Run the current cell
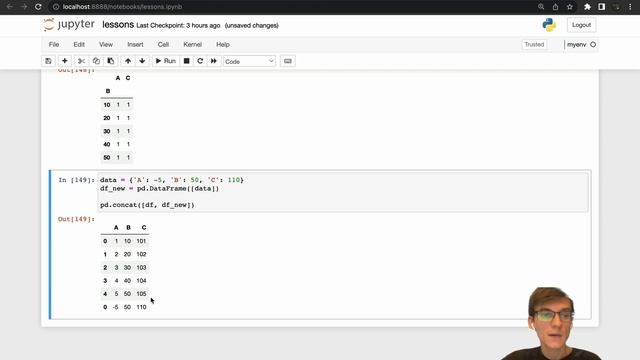Image resolution: width=640 pixels, height=360 pixels. coord(165,61)
